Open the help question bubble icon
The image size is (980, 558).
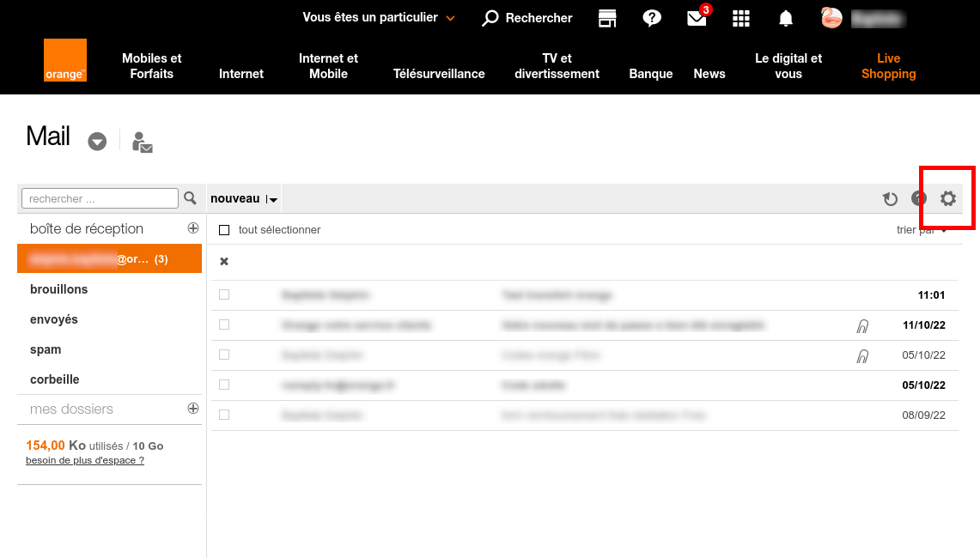pyautogui.click(x=652, y=18)
